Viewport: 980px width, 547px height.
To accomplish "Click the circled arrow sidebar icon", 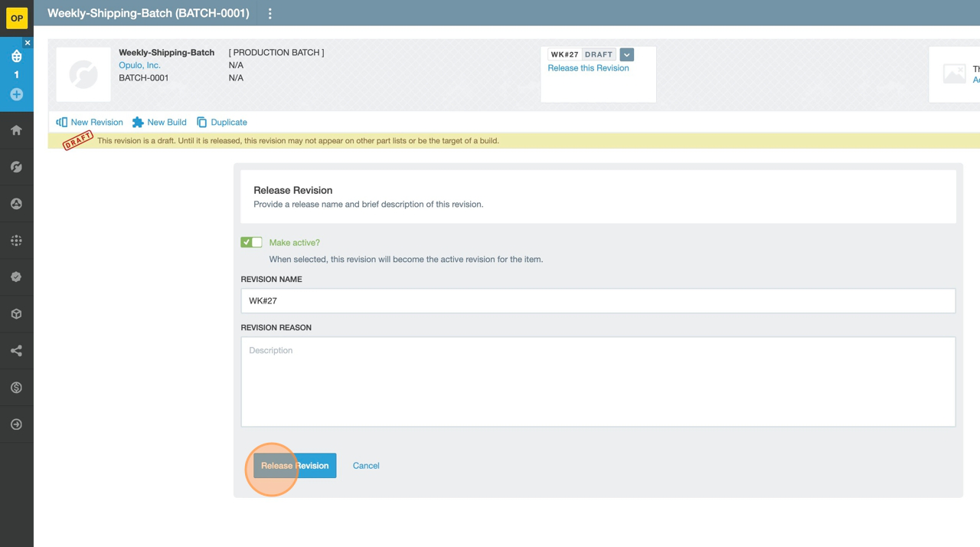I will point(16,424).
